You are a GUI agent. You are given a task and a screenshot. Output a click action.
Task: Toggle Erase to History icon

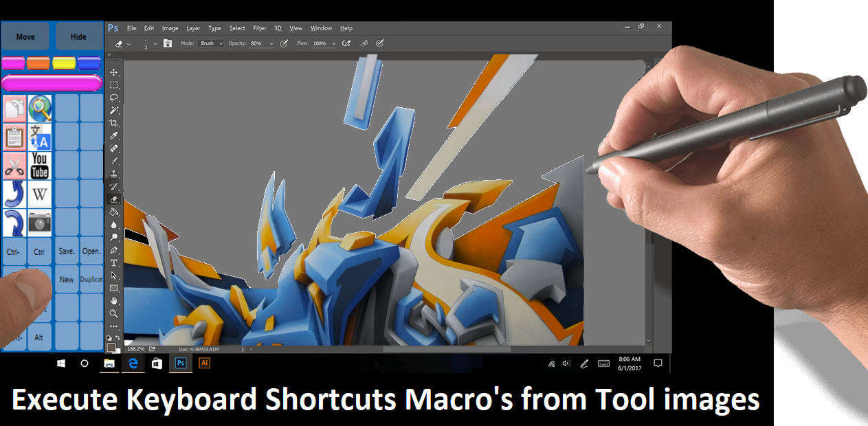point(364,43)
